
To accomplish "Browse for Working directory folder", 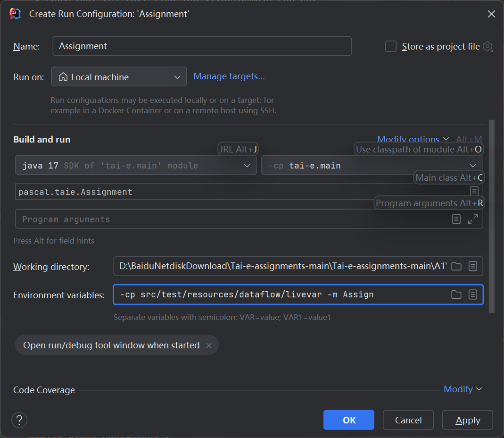I will (456, 266).
